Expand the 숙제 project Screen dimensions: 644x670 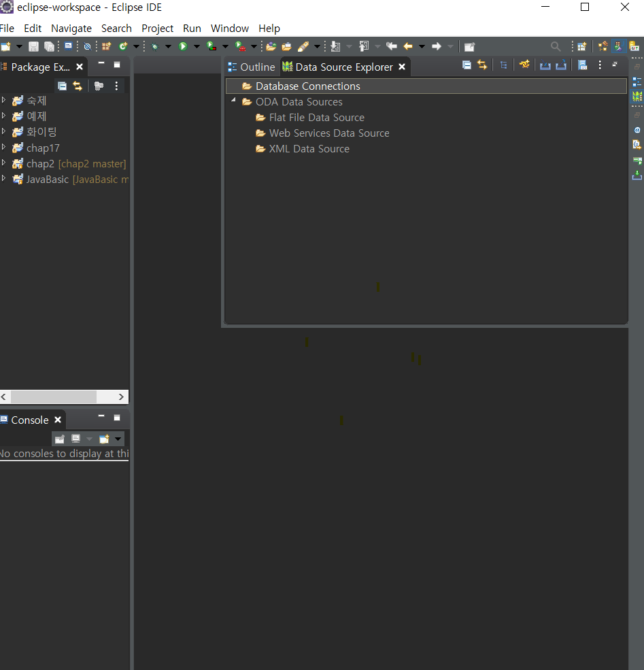[x=3, y=100]
